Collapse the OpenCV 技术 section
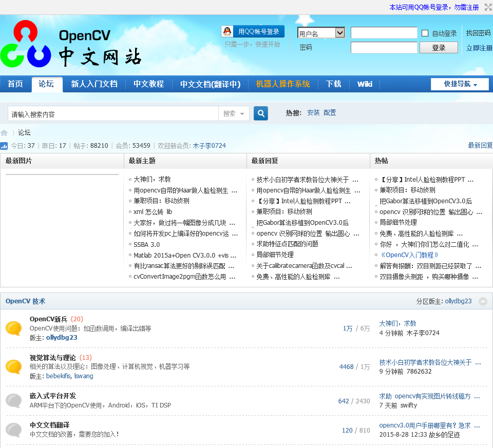The width and height of the screenshot is (493, 448). [483, 301]
